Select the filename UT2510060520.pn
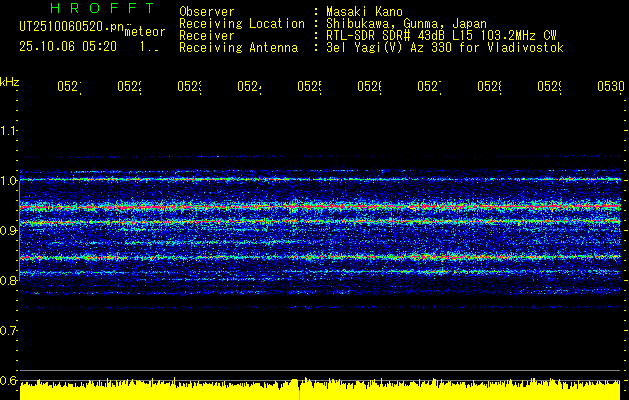The height and width of the screenshot is (400, 629). coord(71,27)
